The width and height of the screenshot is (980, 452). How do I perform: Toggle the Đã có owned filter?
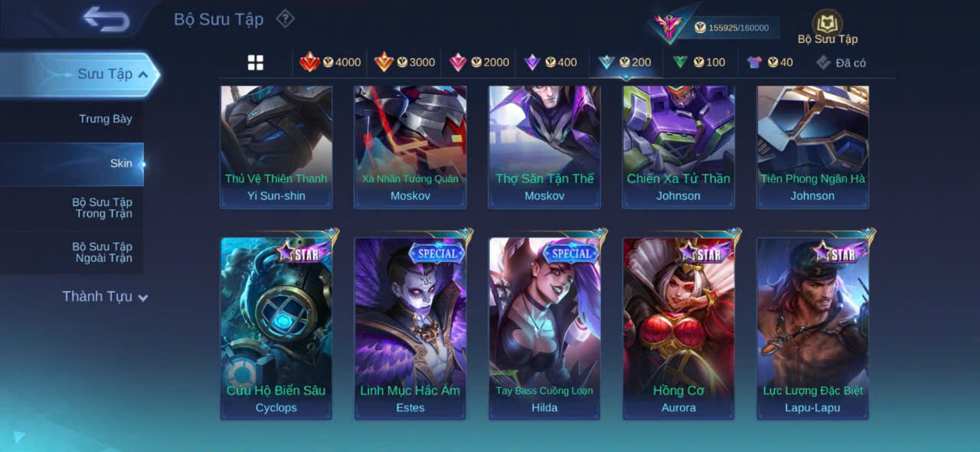pos(841,63)
